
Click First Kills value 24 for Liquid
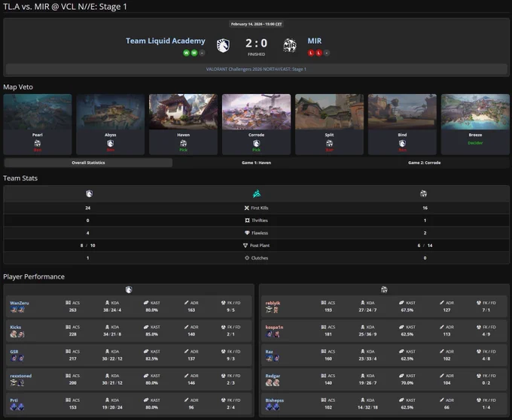pos(88,208)
